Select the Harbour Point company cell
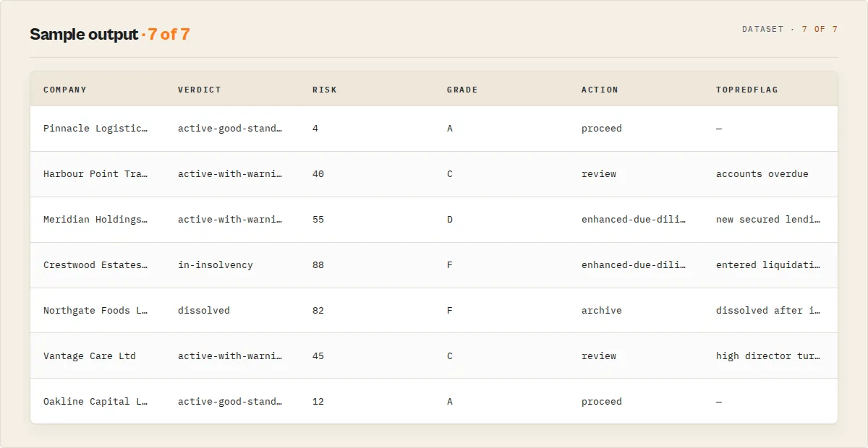The height and width of the screenshot is (448, 868). [x=95, y=174]
